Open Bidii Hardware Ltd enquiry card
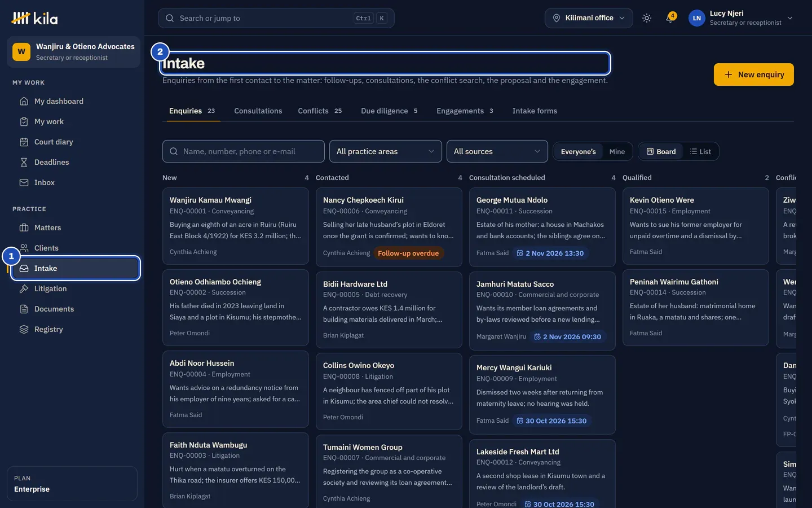 coord(389,309)
